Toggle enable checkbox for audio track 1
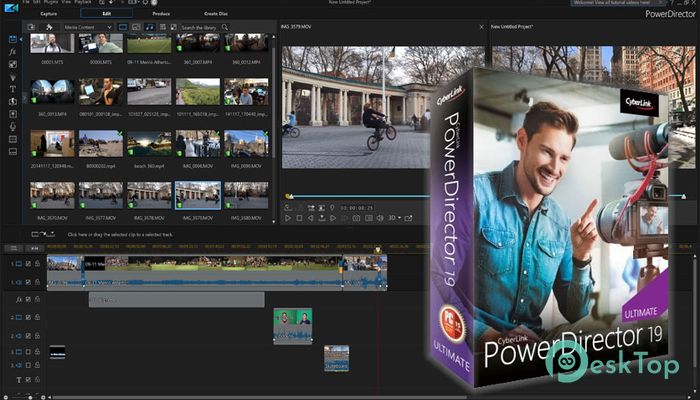Viewport: 700px width, 400px height. tap(28, 282)
